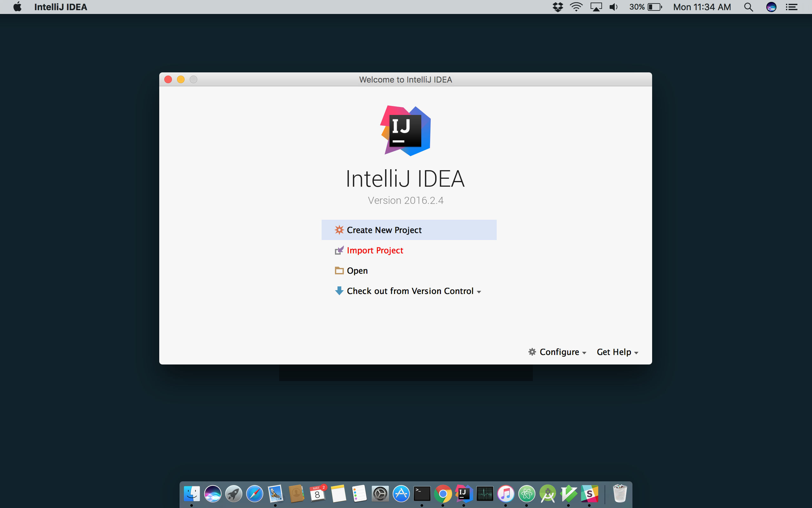
Task: Expand the Configure dropdown menu
Action: pos(557,352)
